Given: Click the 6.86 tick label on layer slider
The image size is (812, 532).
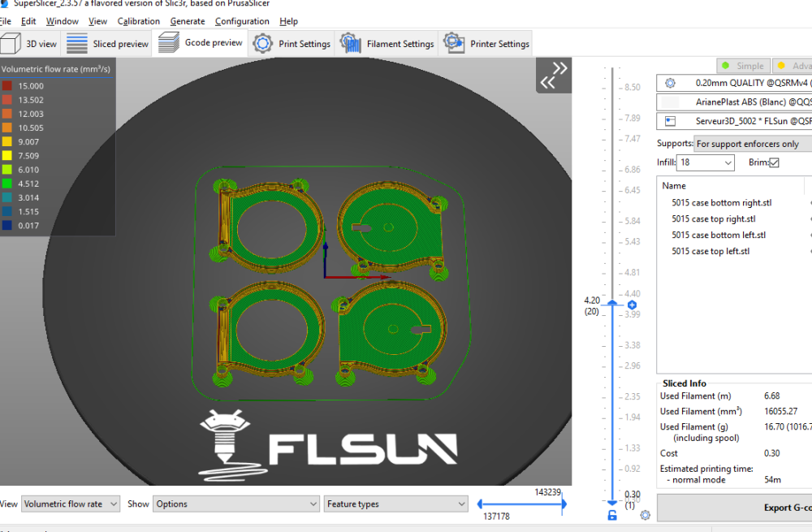Looking at the screenshot, I should coord(632,170).
